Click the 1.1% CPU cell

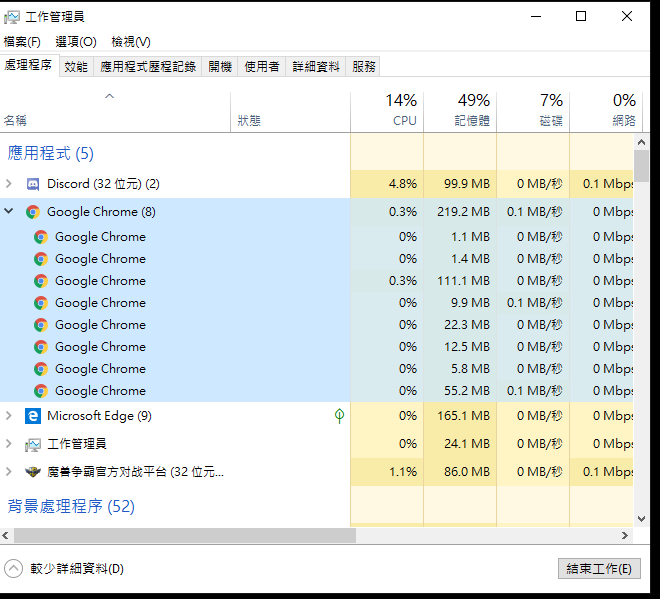coord(387,471)
